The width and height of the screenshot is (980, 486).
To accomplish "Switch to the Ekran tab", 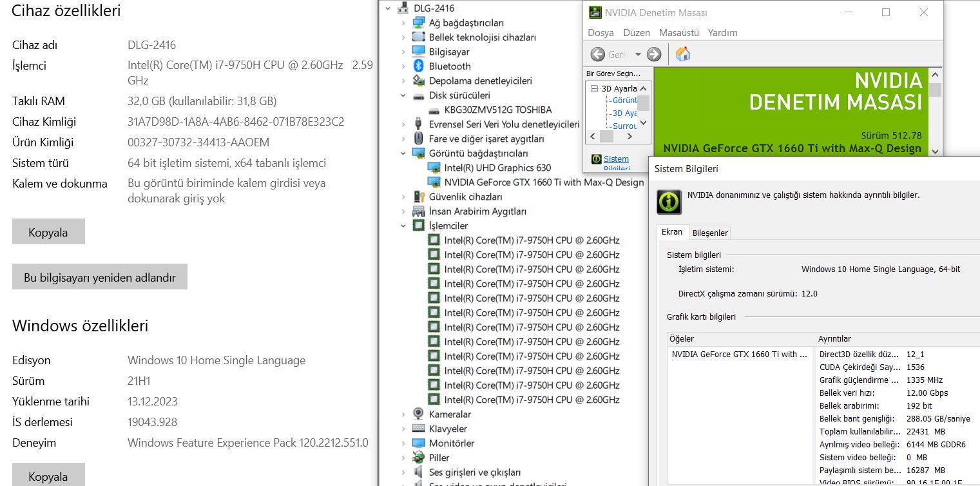I will coord(672,232).
